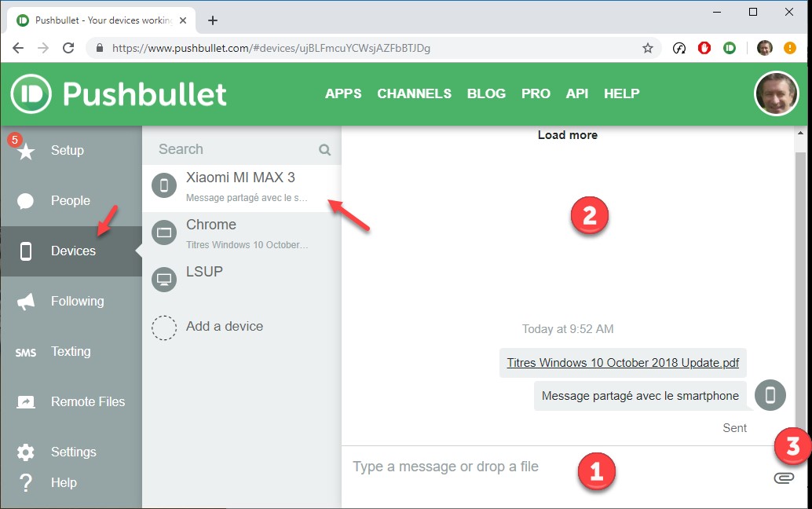Open the SMS Texting icon

[x=25, y=353]
